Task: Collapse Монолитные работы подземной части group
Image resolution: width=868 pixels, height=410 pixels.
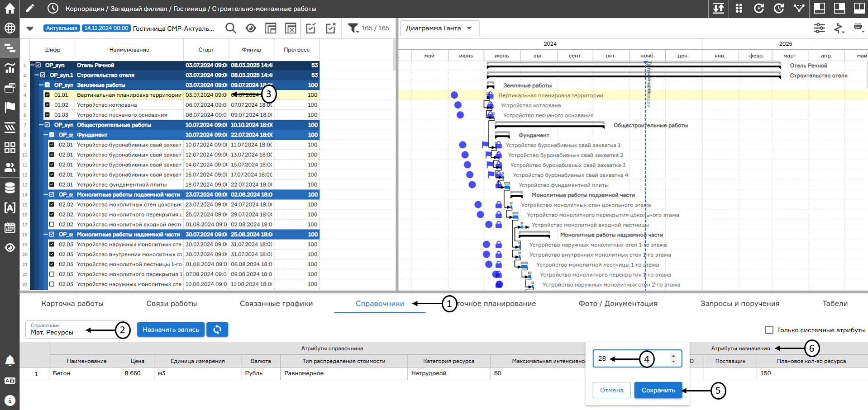Action: (46, 194)
